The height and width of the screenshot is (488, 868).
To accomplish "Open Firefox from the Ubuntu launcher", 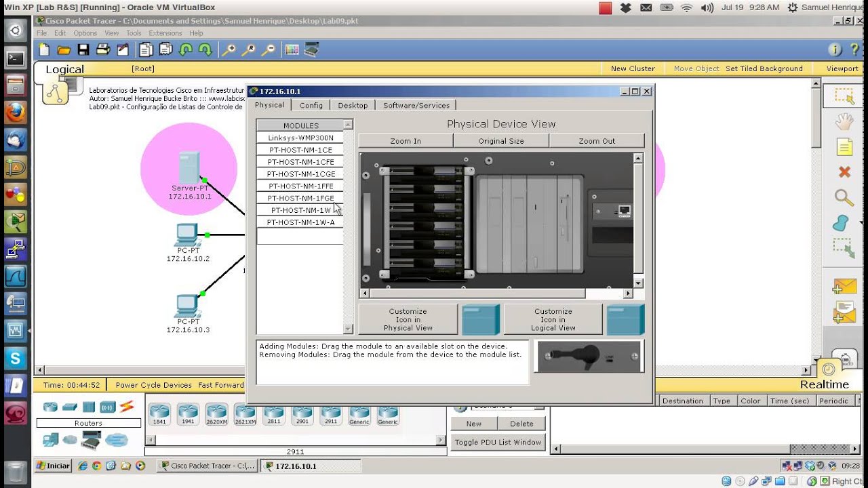I will point(16,113).
